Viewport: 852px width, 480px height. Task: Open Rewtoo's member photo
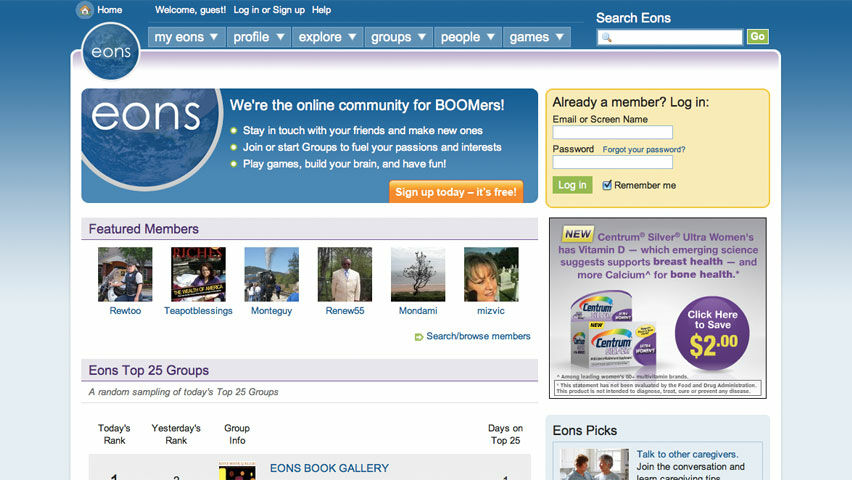[125, 275]
